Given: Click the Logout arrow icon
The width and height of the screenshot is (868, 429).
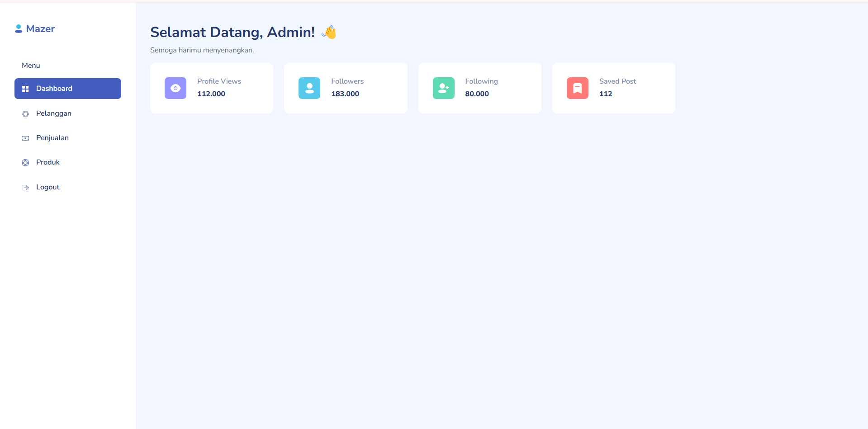Looking at the screenshot, I should tap(25, 188).
